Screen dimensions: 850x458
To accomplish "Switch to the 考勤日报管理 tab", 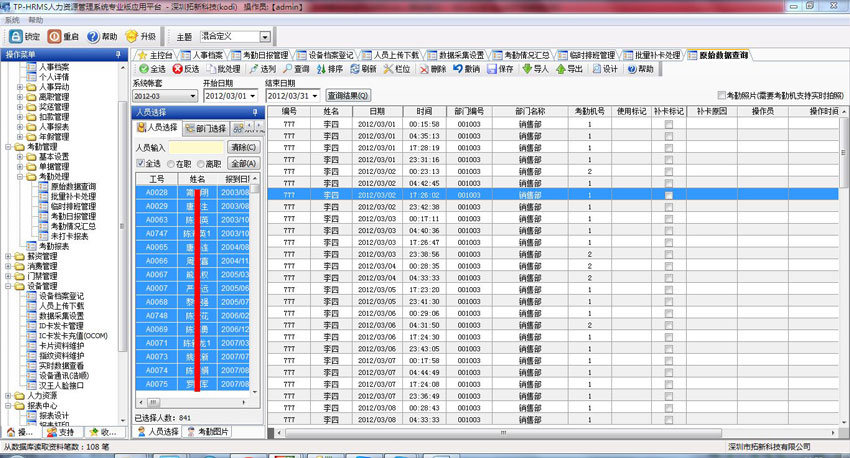I will pyautogui.click(x=260, y=55).
